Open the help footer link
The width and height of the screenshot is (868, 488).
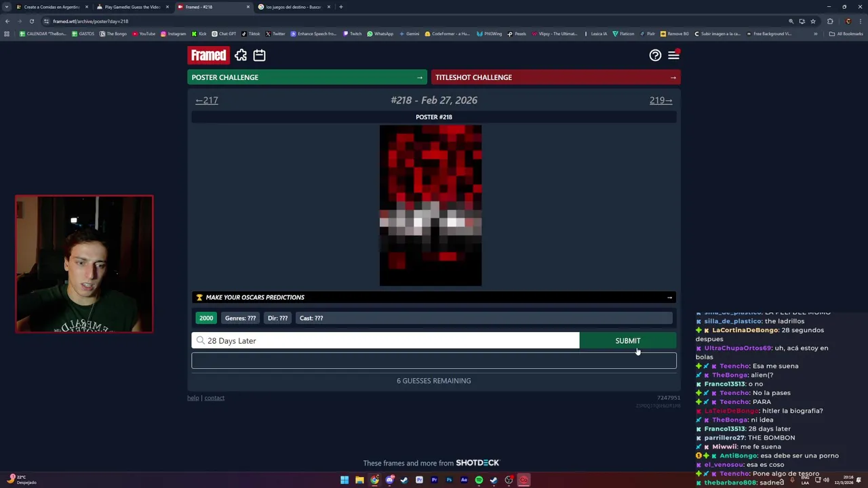[193, 398]
